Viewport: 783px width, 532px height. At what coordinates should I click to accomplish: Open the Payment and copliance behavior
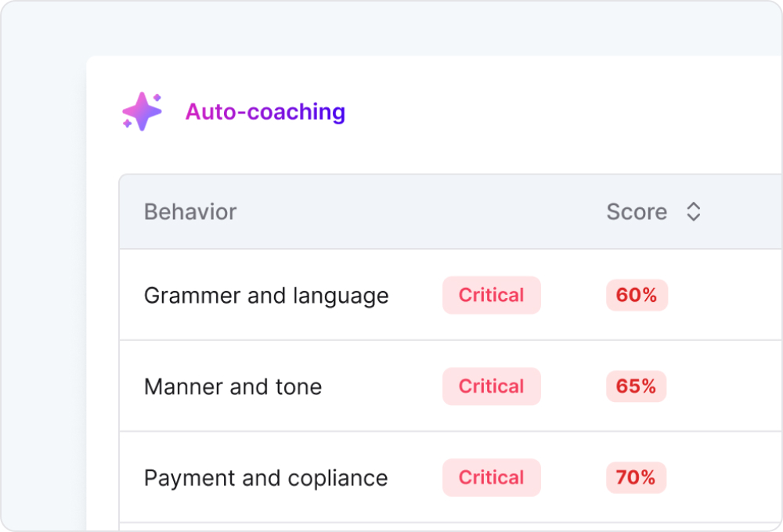point(265,478)
